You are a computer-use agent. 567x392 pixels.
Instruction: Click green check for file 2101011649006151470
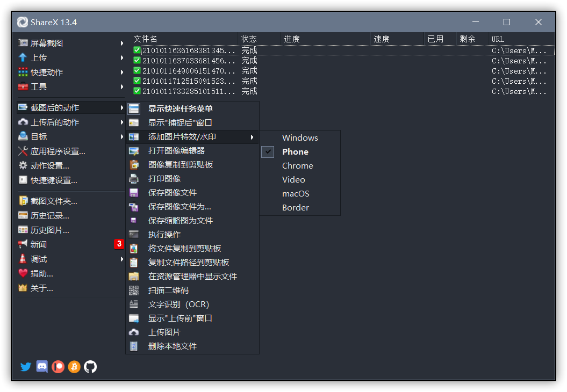click(x=137, y=70)
